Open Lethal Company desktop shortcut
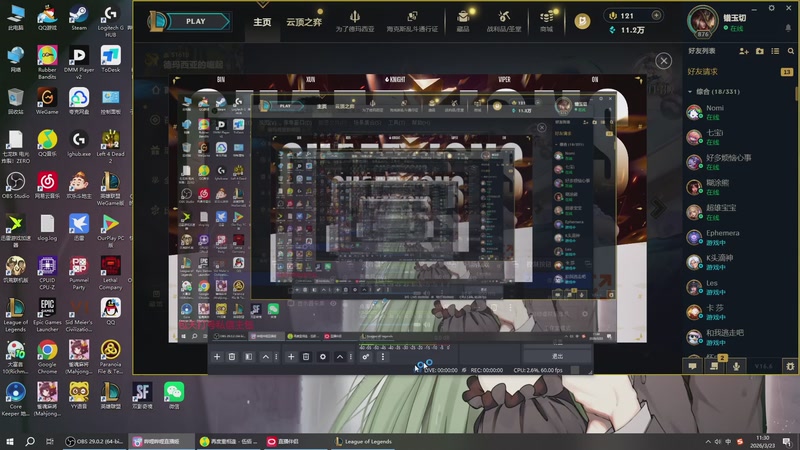800x450 pixels. [x=110, y=272]
